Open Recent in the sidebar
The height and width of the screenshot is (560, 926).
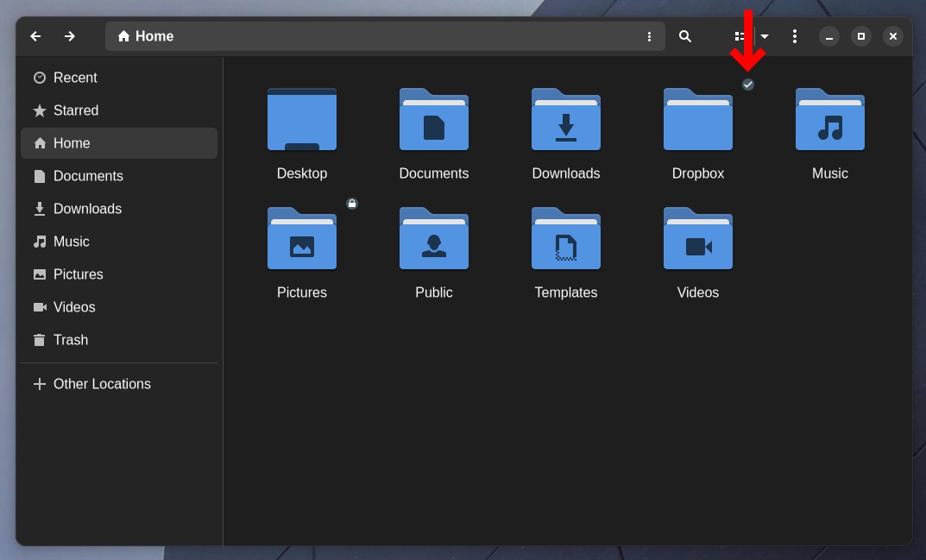[x=119, y=78]
